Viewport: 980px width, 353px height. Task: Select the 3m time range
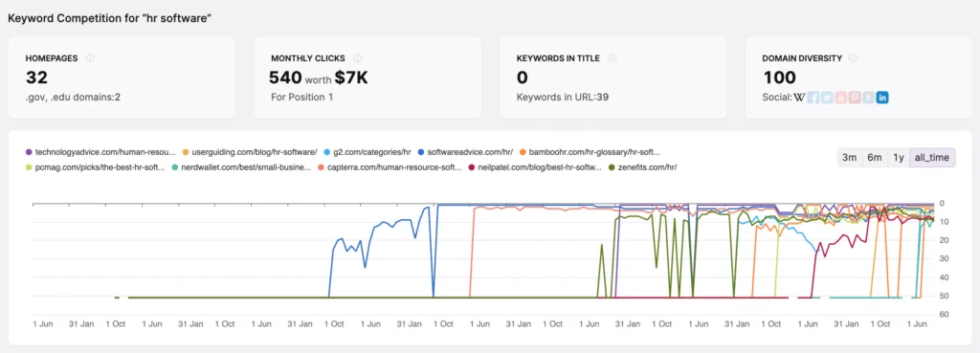coord(850,158)
